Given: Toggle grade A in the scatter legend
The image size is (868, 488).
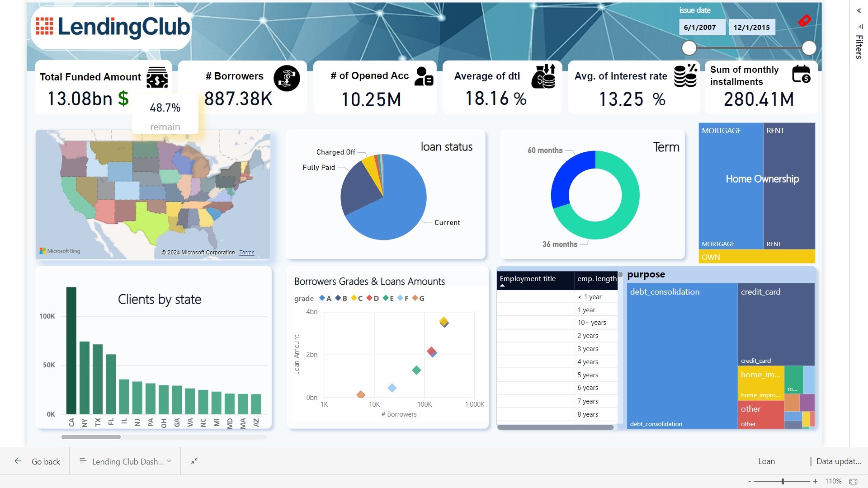Looking at the screenshot, I should tap(325, 298).
